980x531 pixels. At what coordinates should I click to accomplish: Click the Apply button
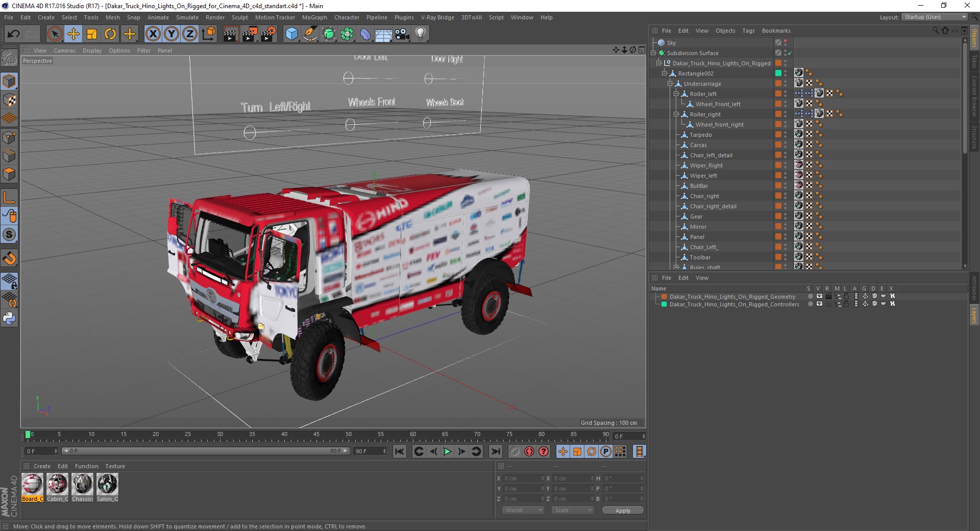[623, 511]
